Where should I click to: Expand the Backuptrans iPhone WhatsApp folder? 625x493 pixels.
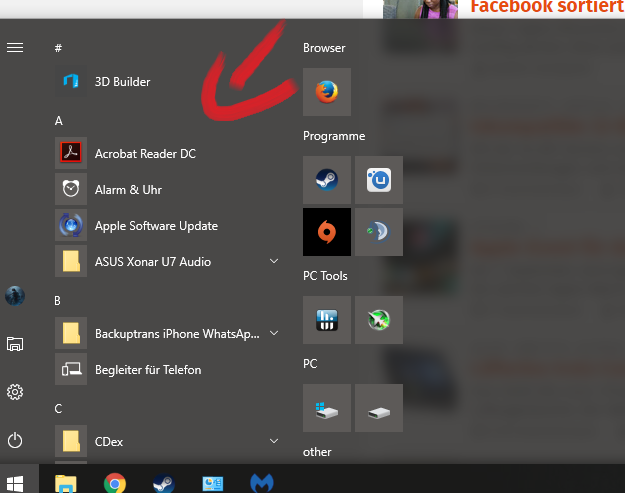(274, 333)
